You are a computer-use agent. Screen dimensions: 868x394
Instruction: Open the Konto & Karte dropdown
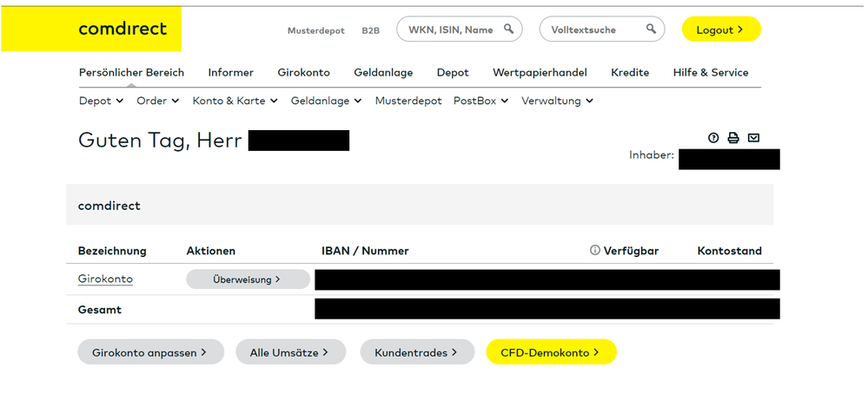coord(235,101)
